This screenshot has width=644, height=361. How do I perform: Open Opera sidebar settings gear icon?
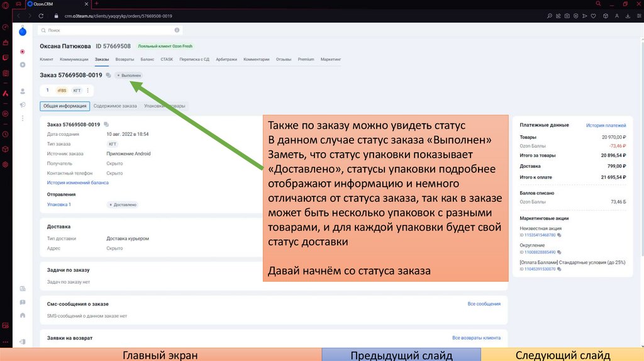(x=6, y=164)
